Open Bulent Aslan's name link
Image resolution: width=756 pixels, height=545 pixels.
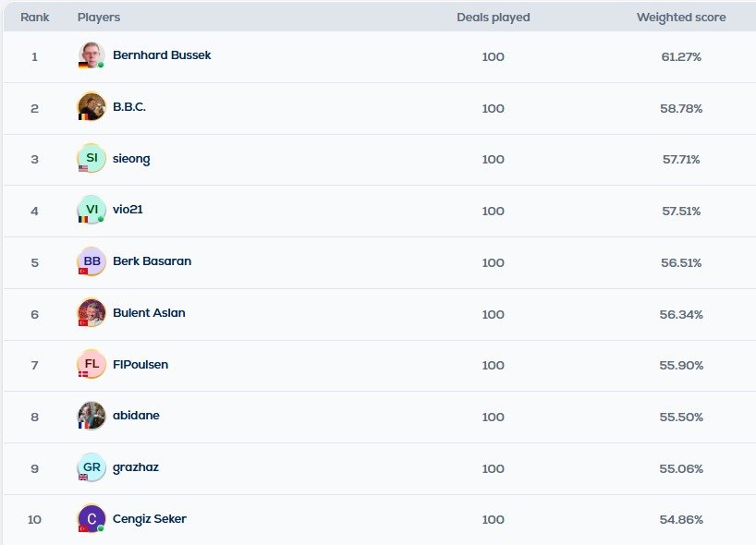(x=149, y=313)
